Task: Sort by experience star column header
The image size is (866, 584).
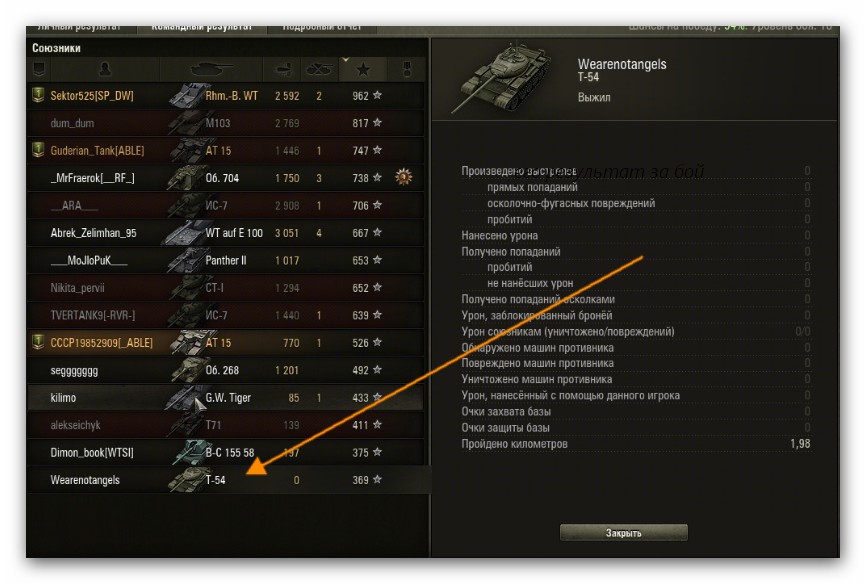Action: pyautogui.click(x=363, y=70)
